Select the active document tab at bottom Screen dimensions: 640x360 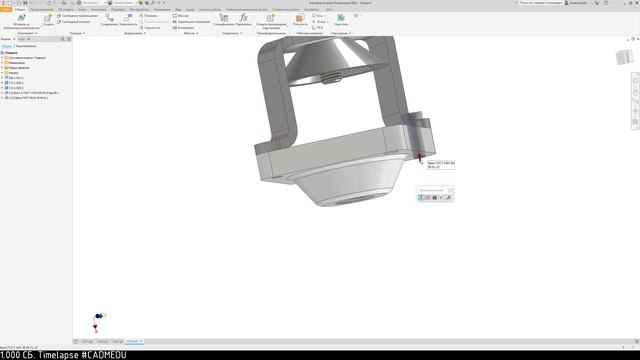133,341
